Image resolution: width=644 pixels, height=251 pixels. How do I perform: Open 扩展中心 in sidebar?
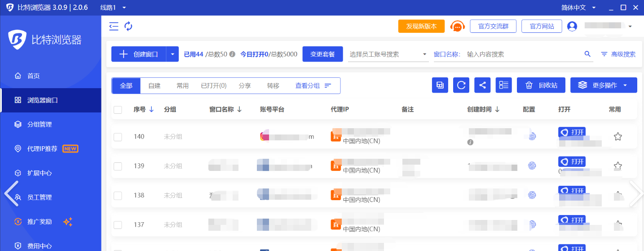pos(51,173)
